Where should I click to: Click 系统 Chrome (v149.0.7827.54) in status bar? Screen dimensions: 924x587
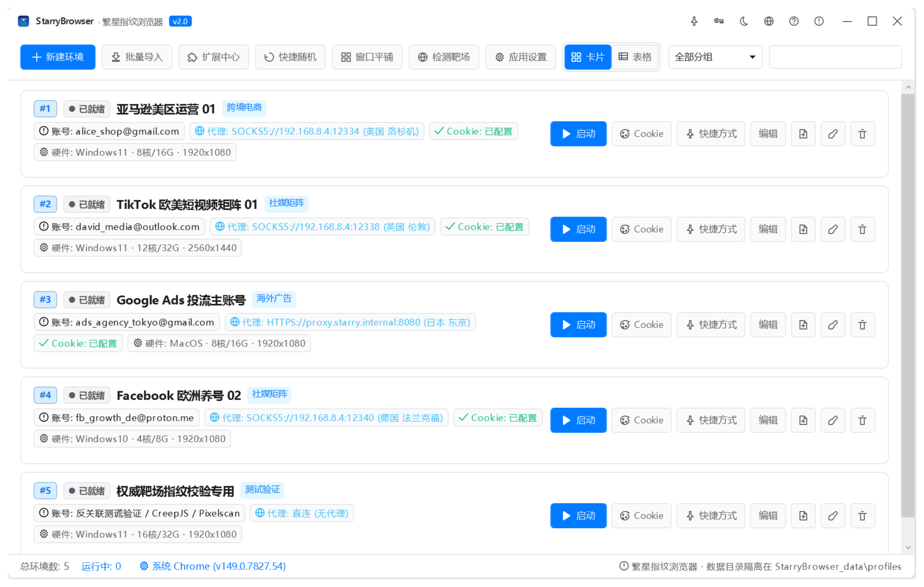pos(213,566)
